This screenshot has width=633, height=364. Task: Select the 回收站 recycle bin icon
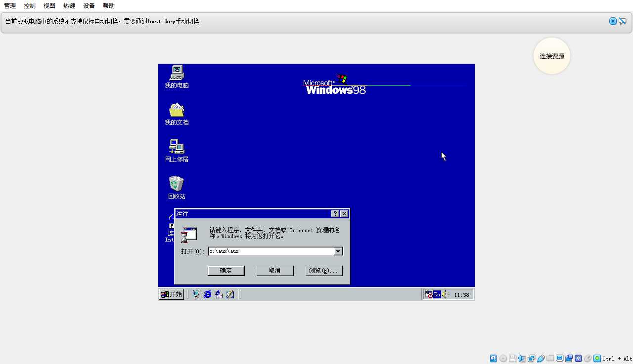click(x=177, y=188)
